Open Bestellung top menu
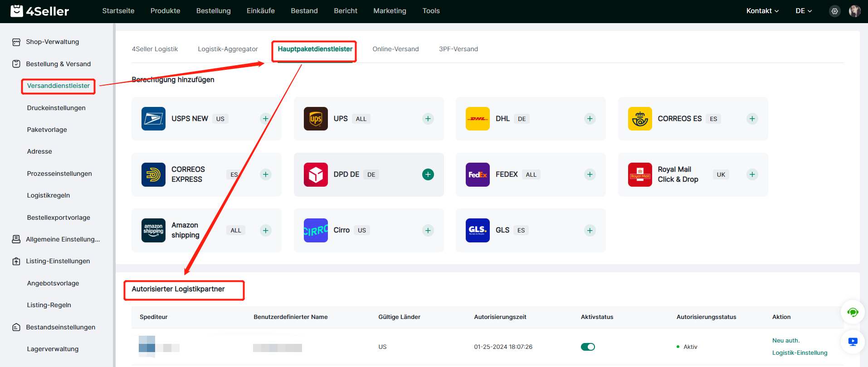The height and width of the screenshot is (367, 868). 213,11
